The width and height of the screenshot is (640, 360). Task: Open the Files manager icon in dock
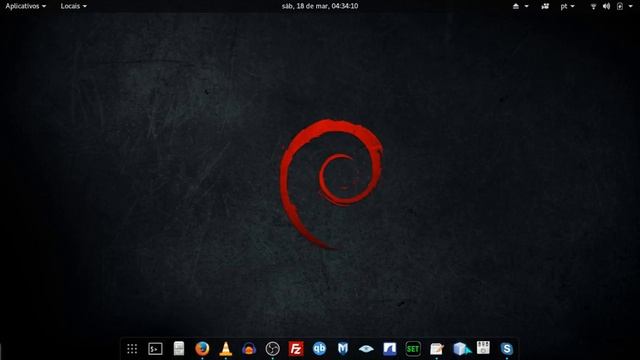click(x=179, y=349)
